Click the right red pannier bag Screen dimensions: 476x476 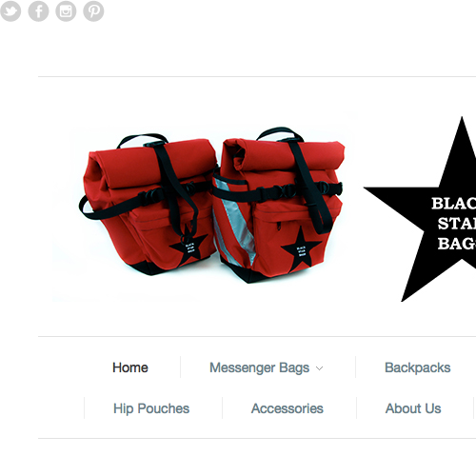click(279, 205)
